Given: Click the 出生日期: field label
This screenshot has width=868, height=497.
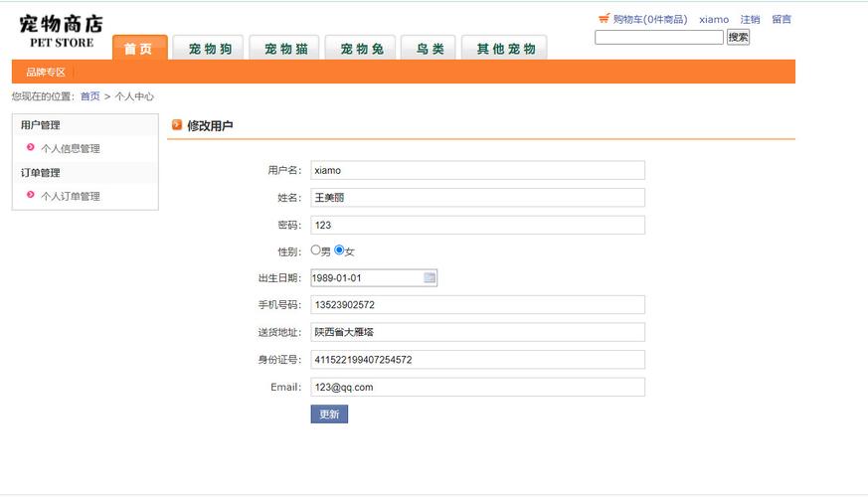Looking at the screenshot, I should click(279, 278).
